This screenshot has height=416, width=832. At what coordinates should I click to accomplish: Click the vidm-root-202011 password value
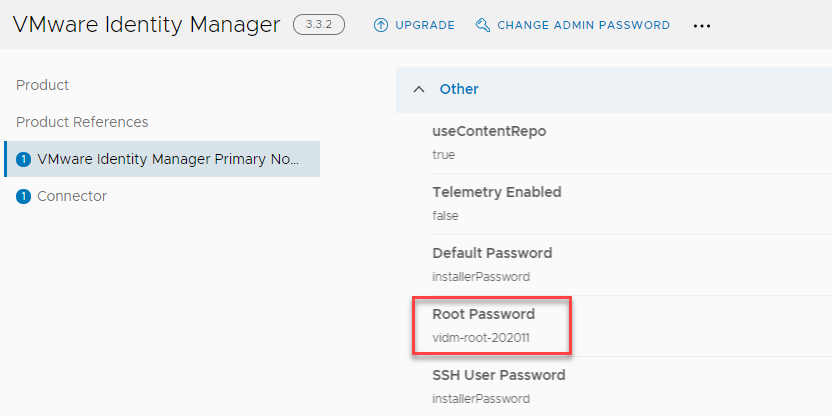(x=481, y=337)
